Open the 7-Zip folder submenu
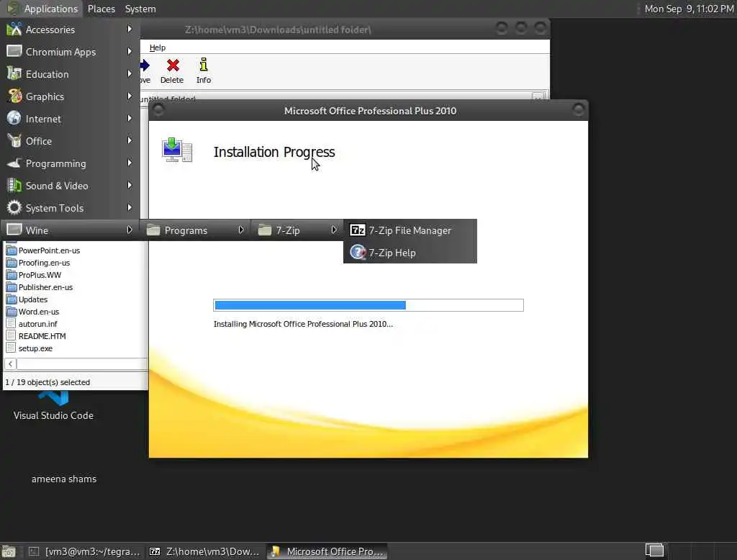737x560 pixels. 297,230
